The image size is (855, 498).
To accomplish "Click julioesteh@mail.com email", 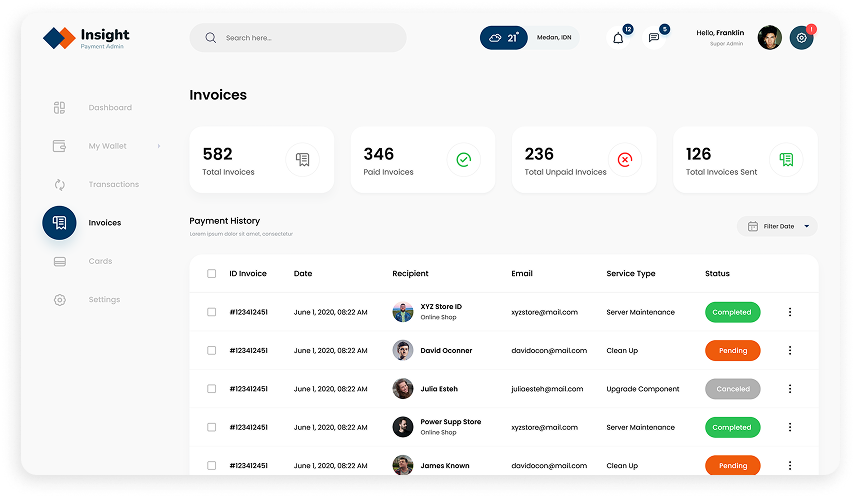I will pos(547,389).
